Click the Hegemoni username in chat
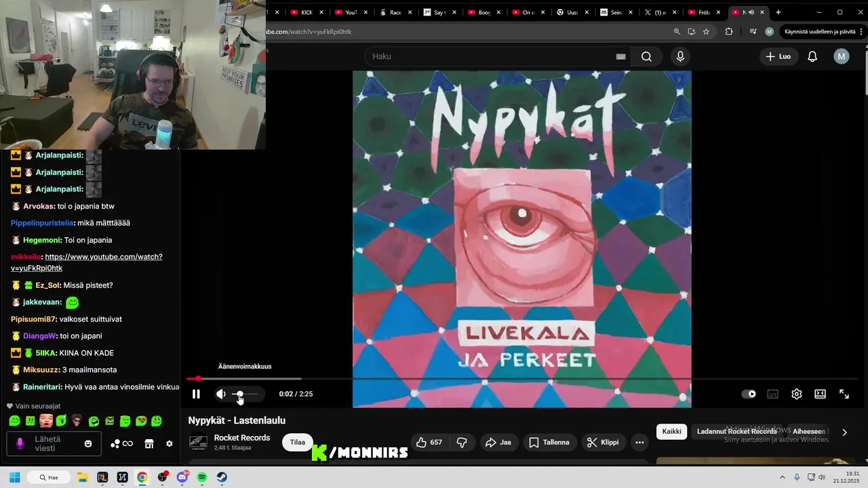 coord(43,240)
